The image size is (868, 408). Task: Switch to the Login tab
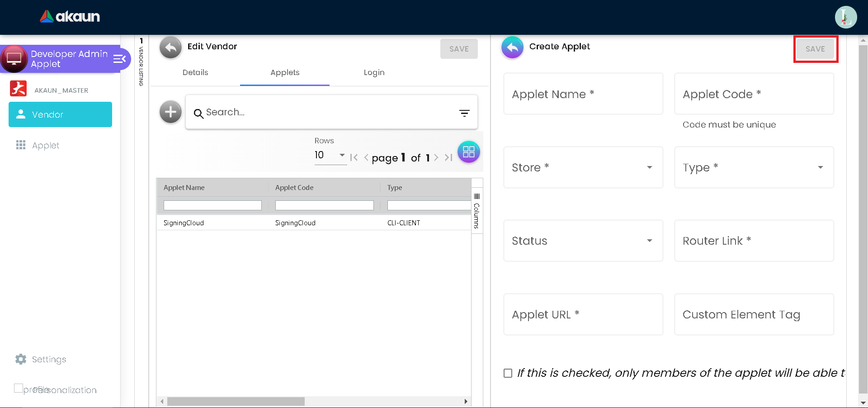pyautogui.click(x=374, y=72)
